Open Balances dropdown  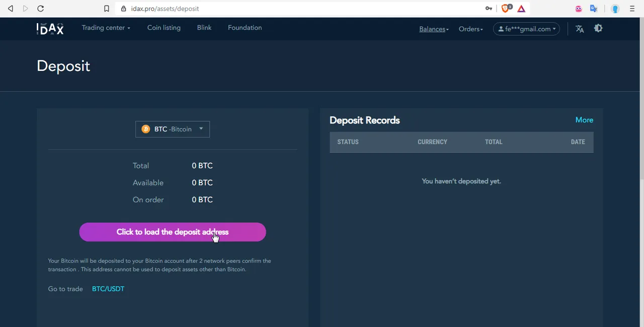click(434, 29)
